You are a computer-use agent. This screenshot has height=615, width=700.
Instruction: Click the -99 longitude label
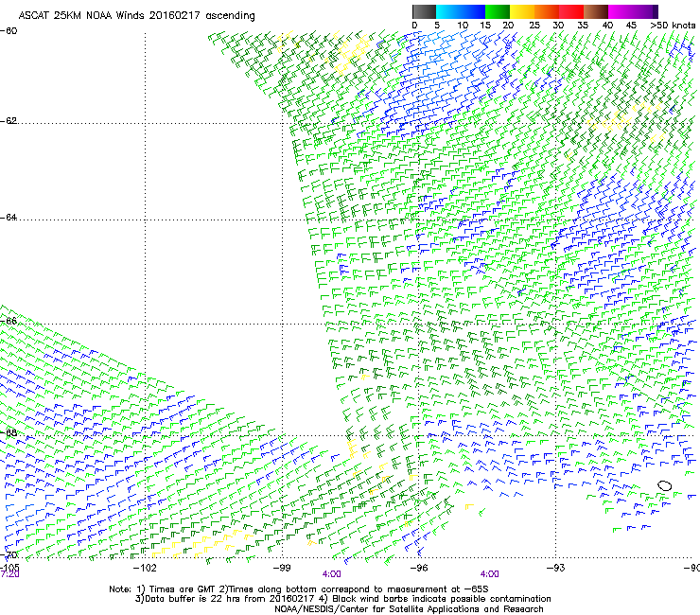coord(282,568)
